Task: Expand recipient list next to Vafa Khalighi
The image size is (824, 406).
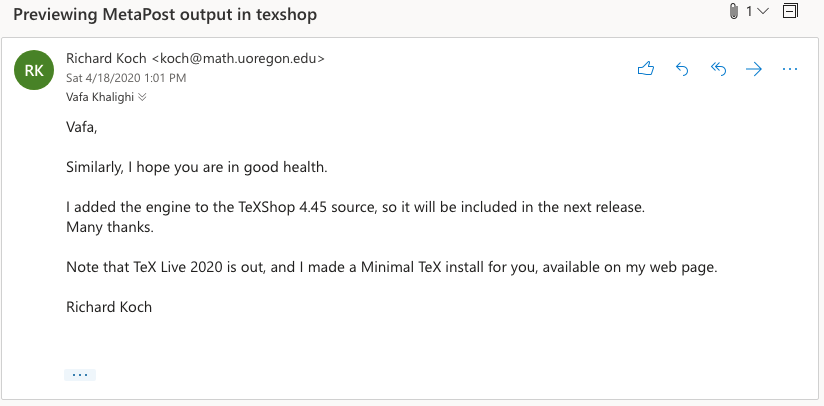Action: 142,97
